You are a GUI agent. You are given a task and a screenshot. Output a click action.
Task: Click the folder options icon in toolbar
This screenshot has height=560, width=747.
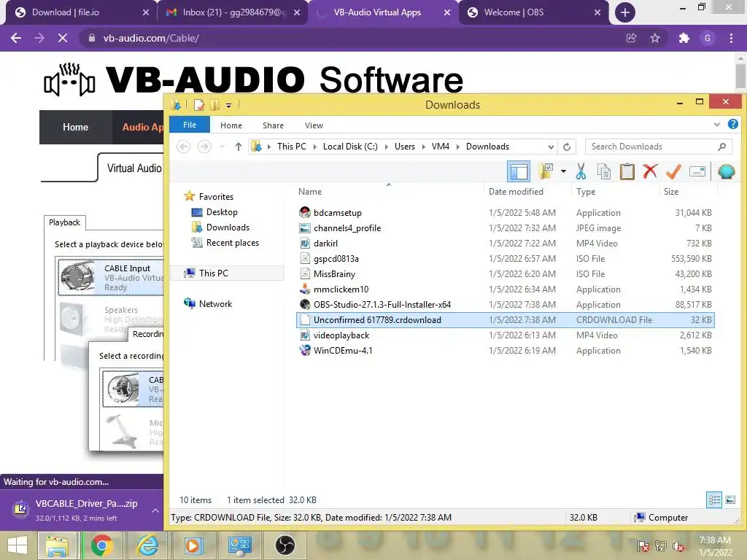[546, 171]
